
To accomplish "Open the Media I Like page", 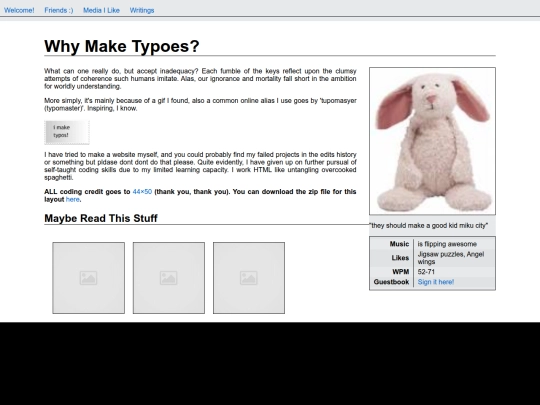I will (x=101, y=10).
